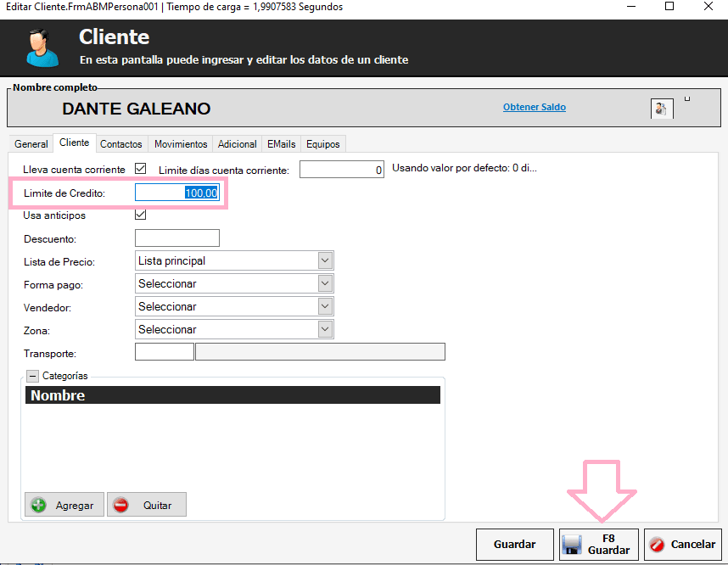Open the Movimientos tab

click(x=181, y=144)
